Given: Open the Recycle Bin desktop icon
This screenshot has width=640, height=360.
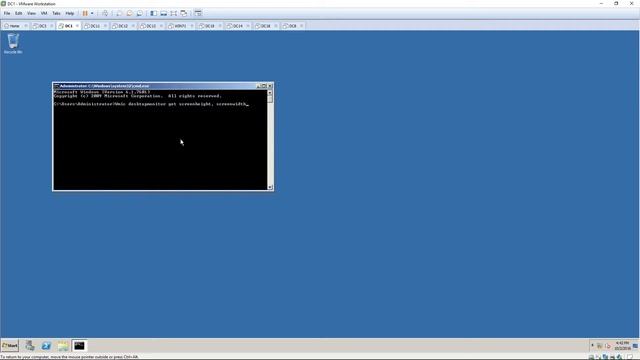Looking at the screenshot, I should (x=13, y=44).
